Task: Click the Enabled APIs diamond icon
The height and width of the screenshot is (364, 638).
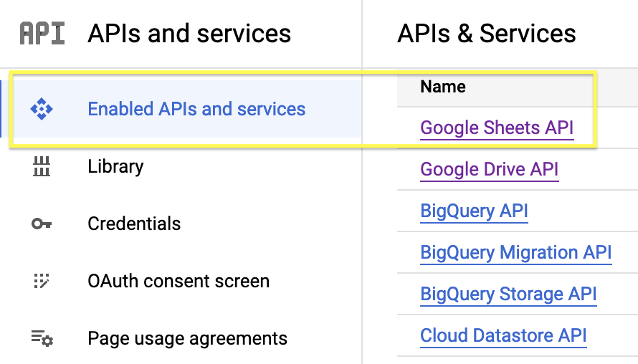Action: click(x=42, y=109)
